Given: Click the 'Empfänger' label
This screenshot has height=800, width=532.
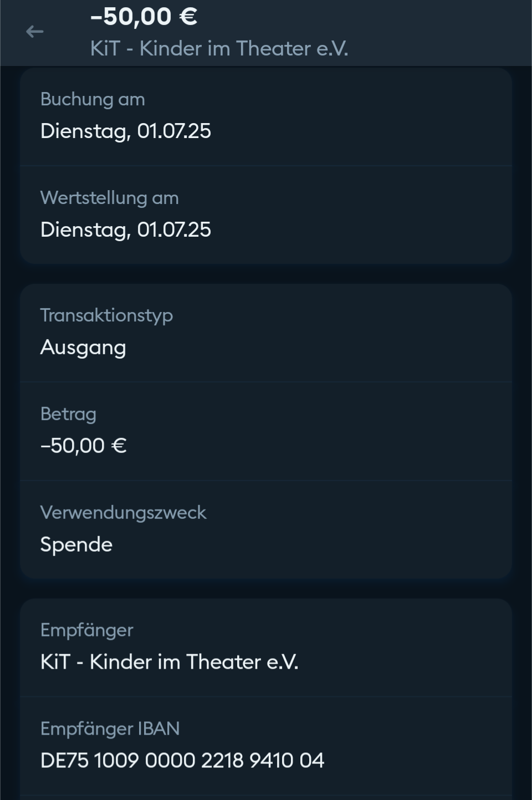Looking at the screenshot, I should coord(86,630).
